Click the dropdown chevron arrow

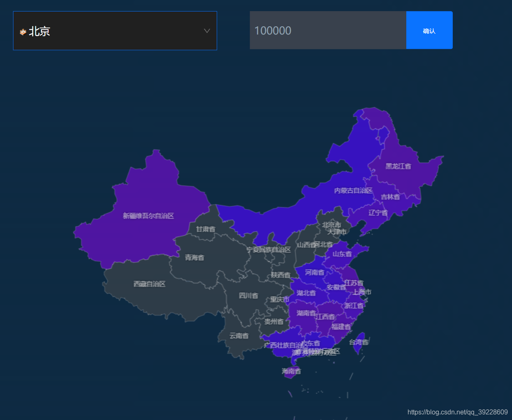(207, 31)
